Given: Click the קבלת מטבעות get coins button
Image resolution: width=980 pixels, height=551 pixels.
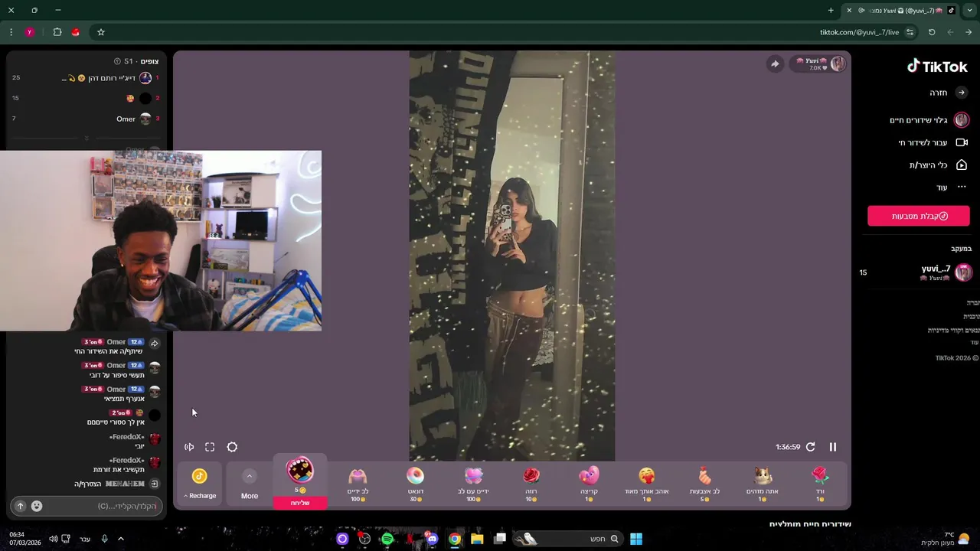Looking at the screenshot, I should [919, 216].
